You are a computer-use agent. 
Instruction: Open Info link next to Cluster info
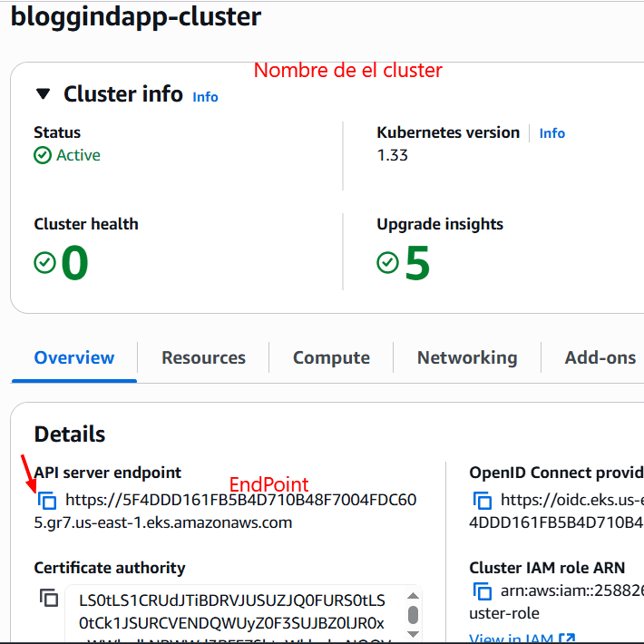[205, 97]
